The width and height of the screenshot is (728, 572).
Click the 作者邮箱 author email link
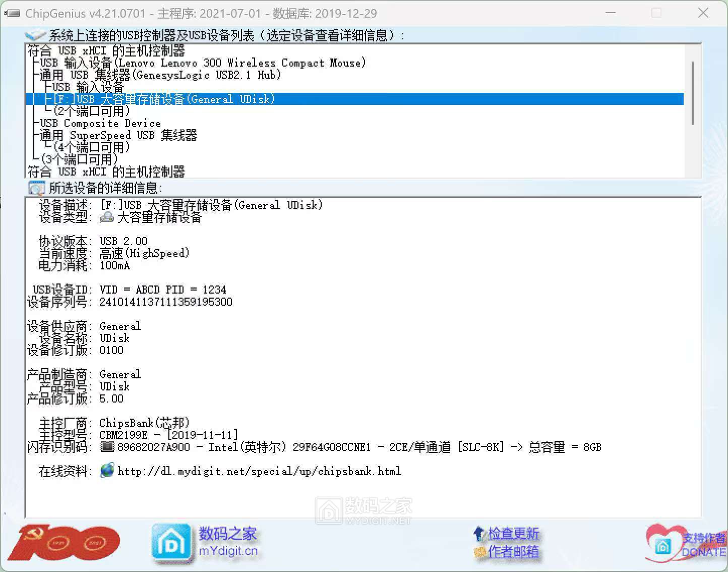[x=513, y=552]
